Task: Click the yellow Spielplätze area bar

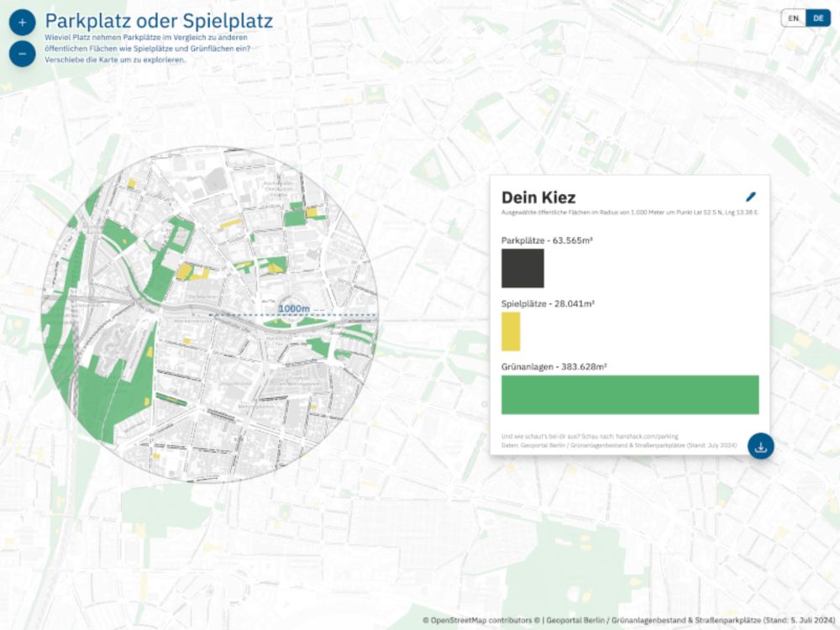Action: (x=511, y=332)
